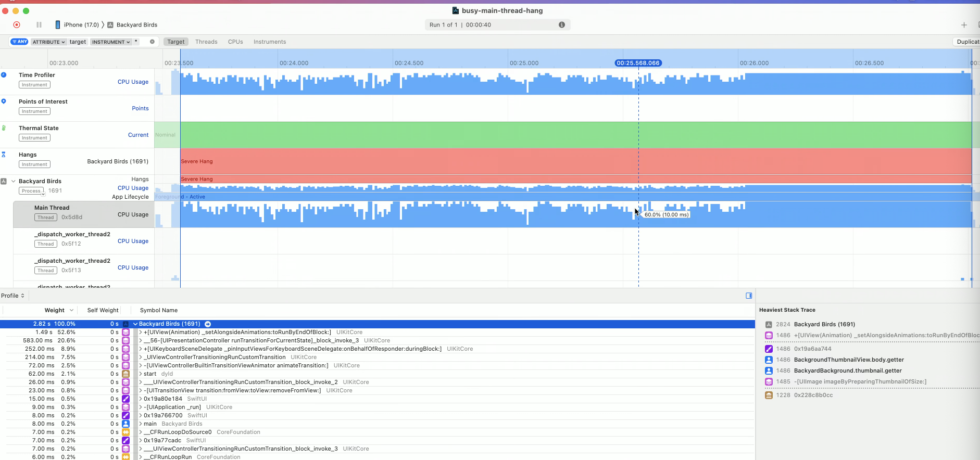
Task: Expand the UIPresentationController runTransition row
Action: (x=141, y=340)
